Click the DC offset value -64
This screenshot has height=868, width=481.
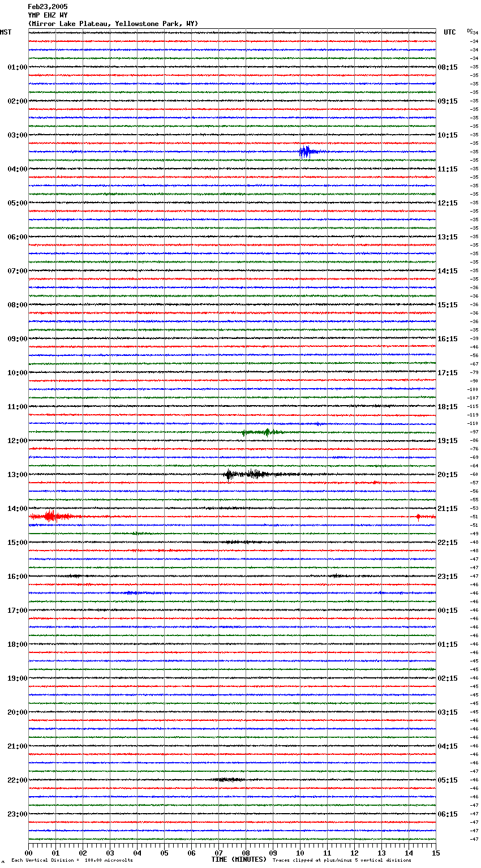click(474, 466)
